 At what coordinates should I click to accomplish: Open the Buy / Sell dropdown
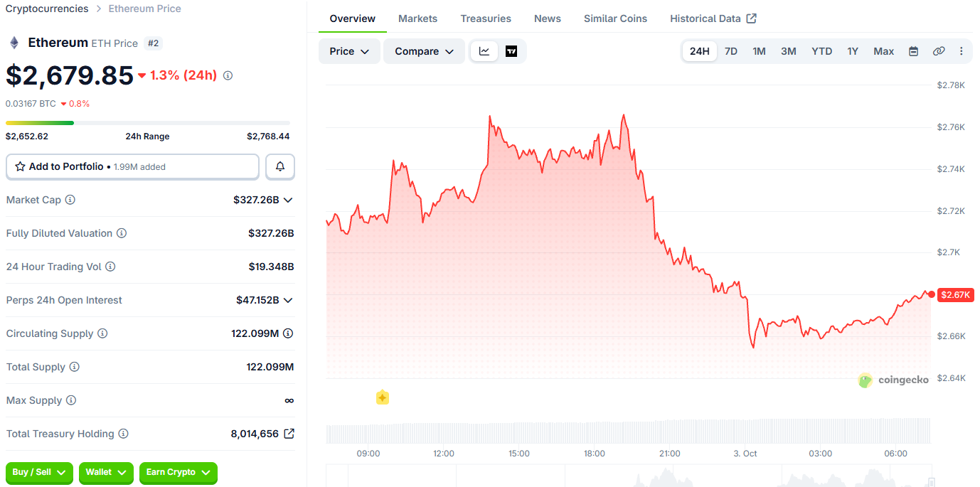point(39,472)
